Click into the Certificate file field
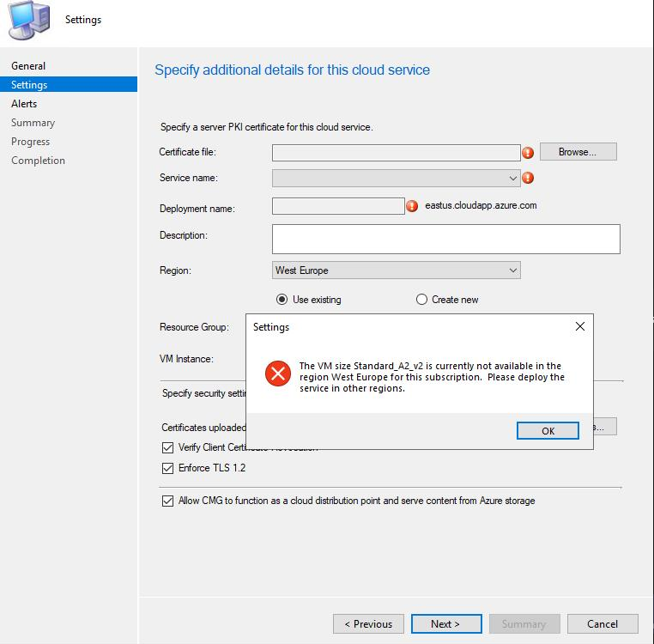This screenshot has width=654, height=644. tap(396, 153)
